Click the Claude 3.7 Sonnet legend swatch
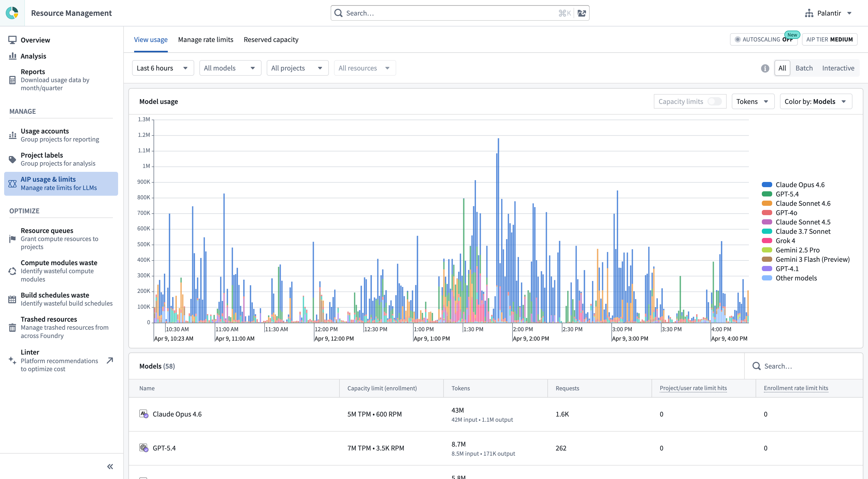 click(767, 231)
